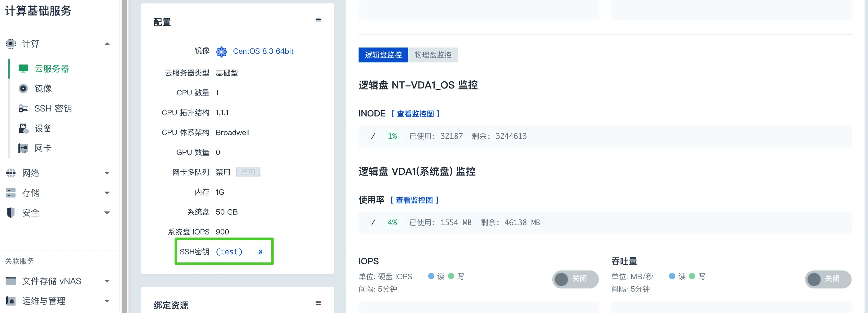868x313 pixels.
Task: Click the 设备 device icon in sidebar
Action: coord(23,128)
